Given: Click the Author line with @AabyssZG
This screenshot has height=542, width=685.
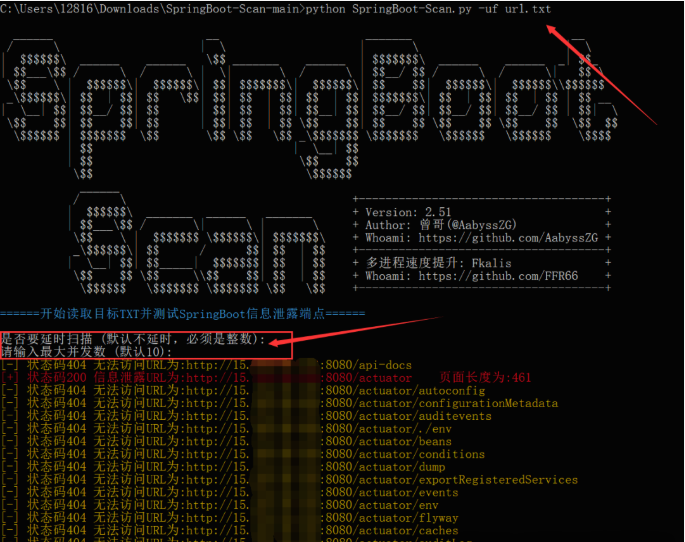Looking at the screenshot, I should [x=441, y=225].
